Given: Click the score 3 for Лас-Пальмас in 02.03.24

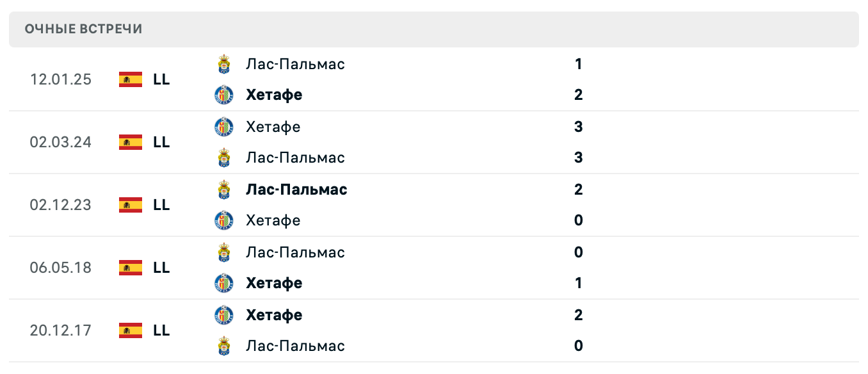Looking at the screenshot, I should (x=579, y=158).
